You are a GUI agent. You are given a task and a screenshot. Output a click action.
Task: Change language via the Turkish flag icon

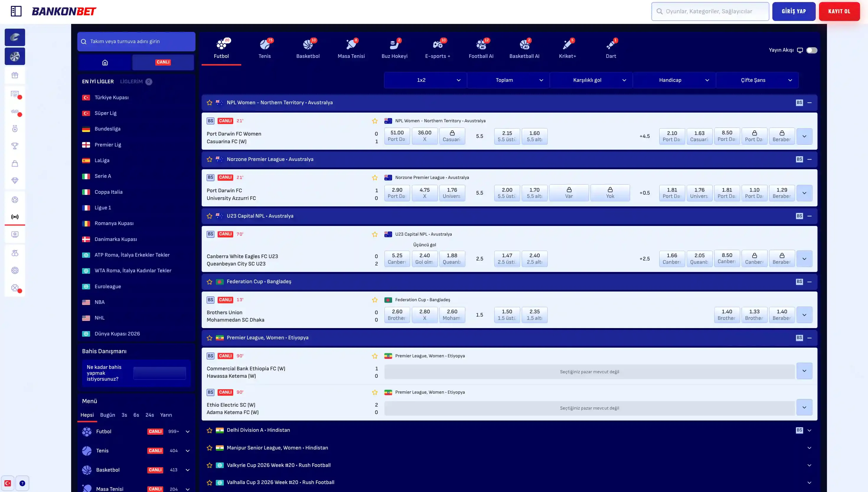[8, 483]
